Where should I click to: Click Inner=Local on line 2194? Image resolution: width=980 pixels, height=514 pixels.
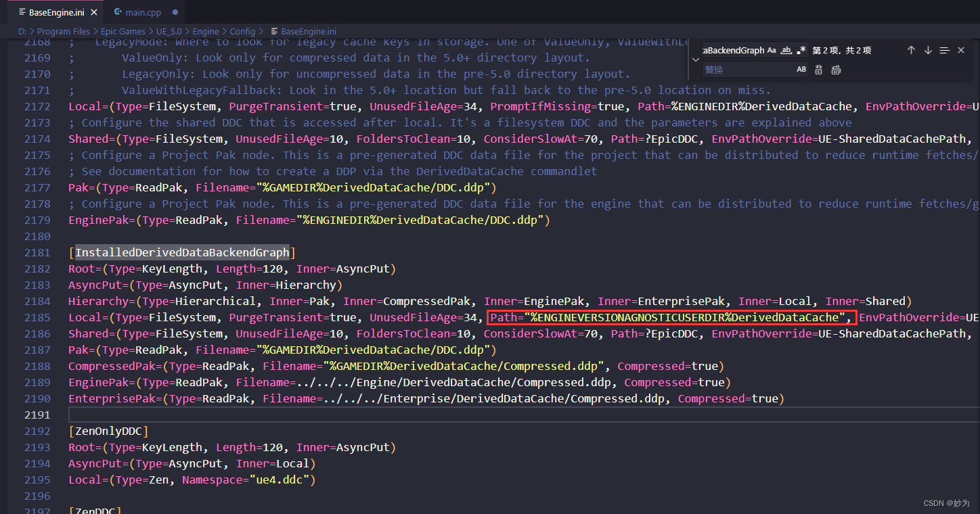pyautogui.click(x=272, y=463)
